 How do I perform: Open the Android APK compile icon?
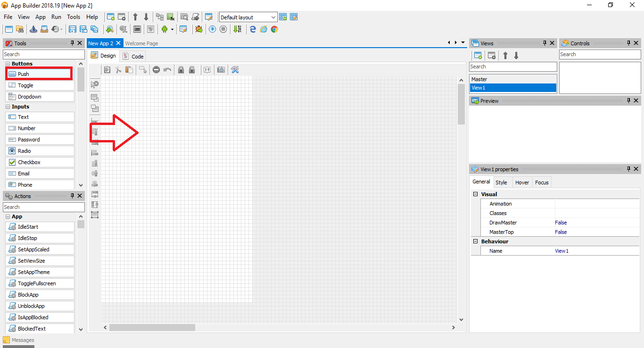(x=165, y=29)
